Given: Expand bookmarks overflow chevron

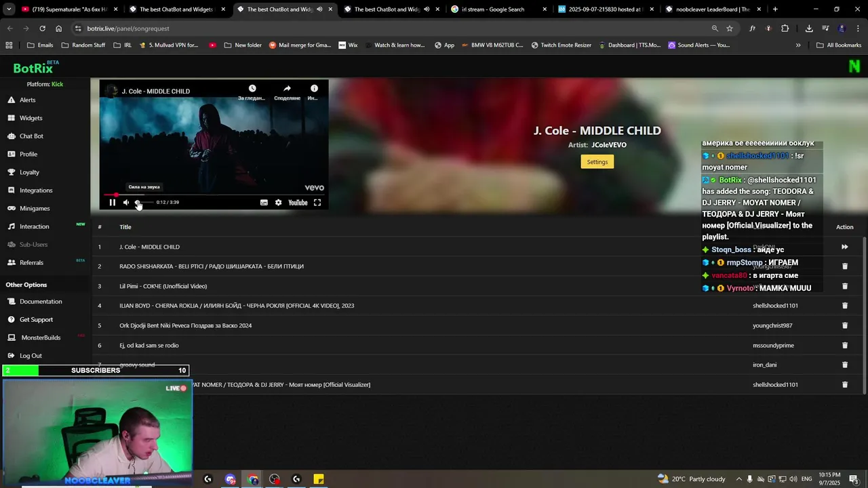Looking at the screenshot, I should click(798, 45).
